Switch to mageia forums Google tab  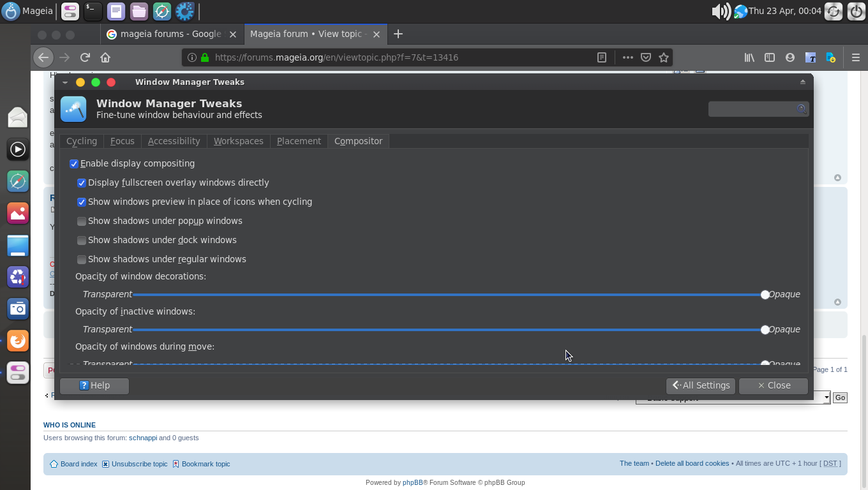[x=171, y=34]
